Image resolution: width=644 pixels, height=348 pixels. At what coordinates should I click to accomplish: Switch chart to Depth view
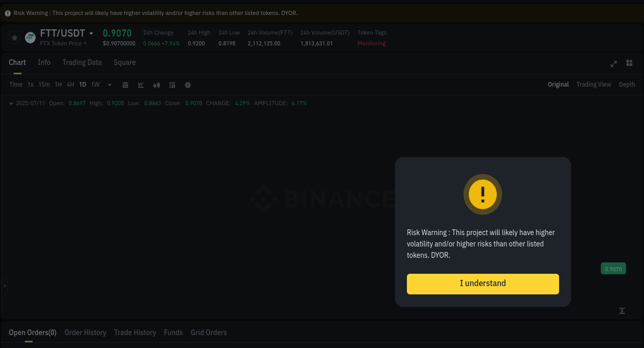tap(626, 84)
